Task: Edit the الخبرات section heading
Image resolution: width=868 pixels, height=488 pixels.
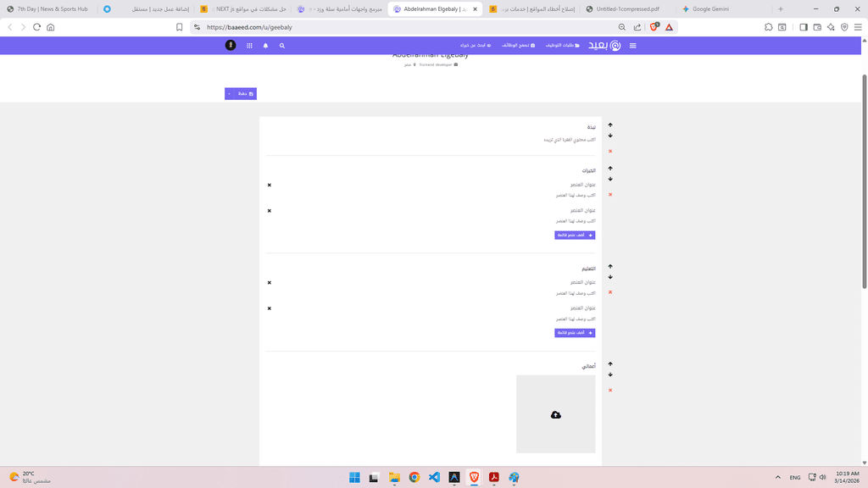Action: coord(589,171)
